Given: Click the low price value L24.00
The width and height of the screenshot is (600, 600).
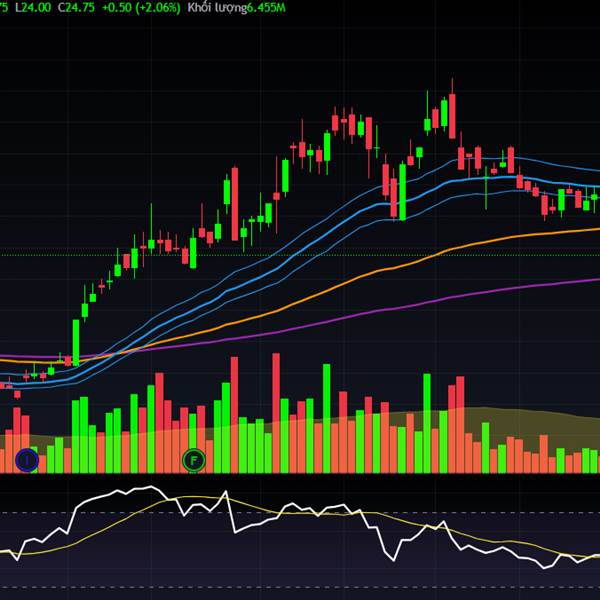Looking at the screenshot, I should pos(33,8).
